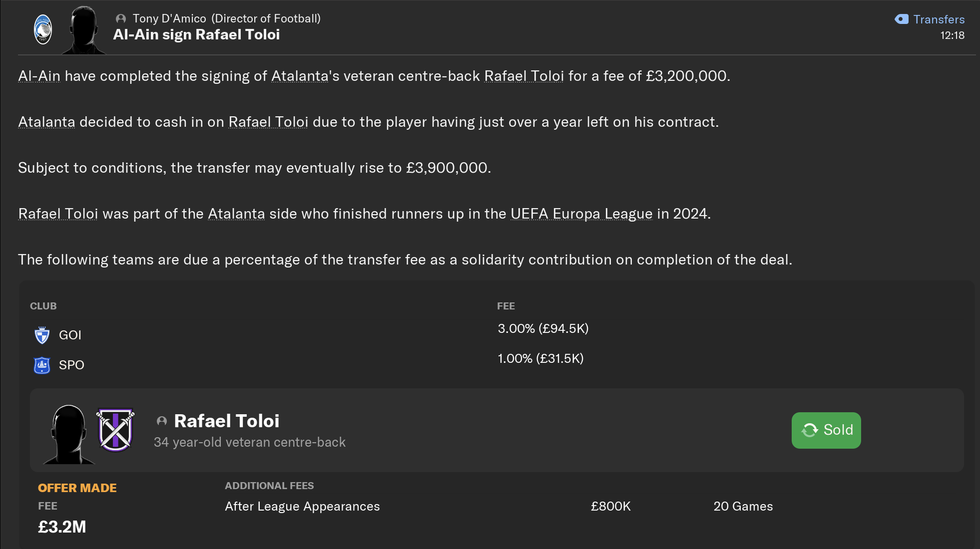Click the SPO club badge icon
This screenshot has width=980, height=549.
pos(42,365)
